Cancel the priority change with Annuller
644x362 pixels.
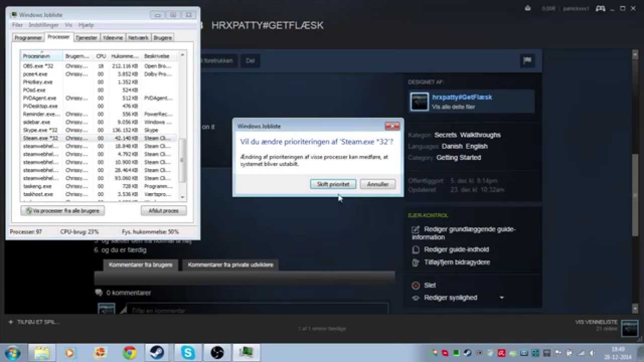tap(378, 184)
